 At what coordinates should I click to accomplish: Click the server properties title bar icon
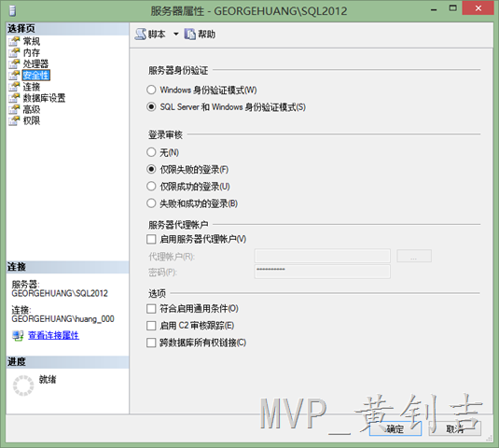click(12, 10)
